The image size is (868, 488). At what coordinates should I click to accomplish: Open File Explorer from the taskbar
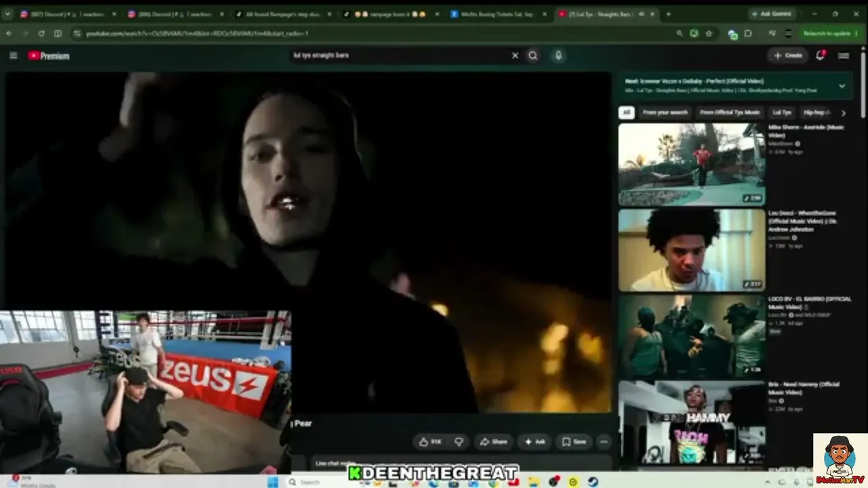534,482
